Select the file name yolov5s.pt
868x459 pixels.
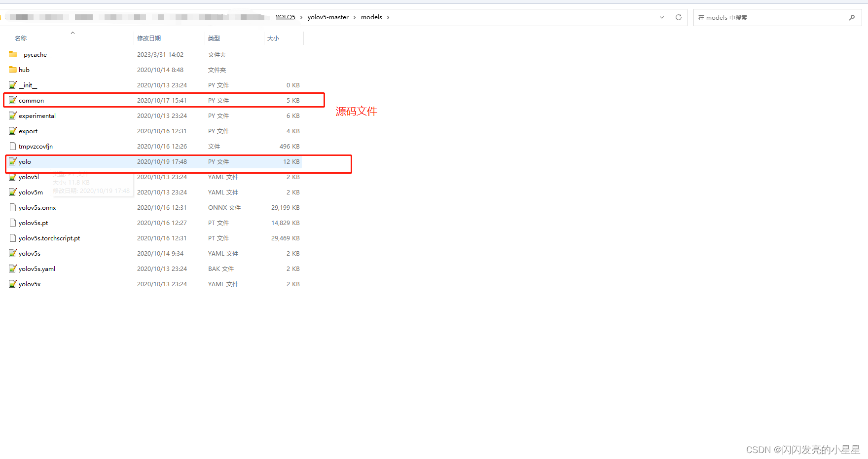click(34, 223)
